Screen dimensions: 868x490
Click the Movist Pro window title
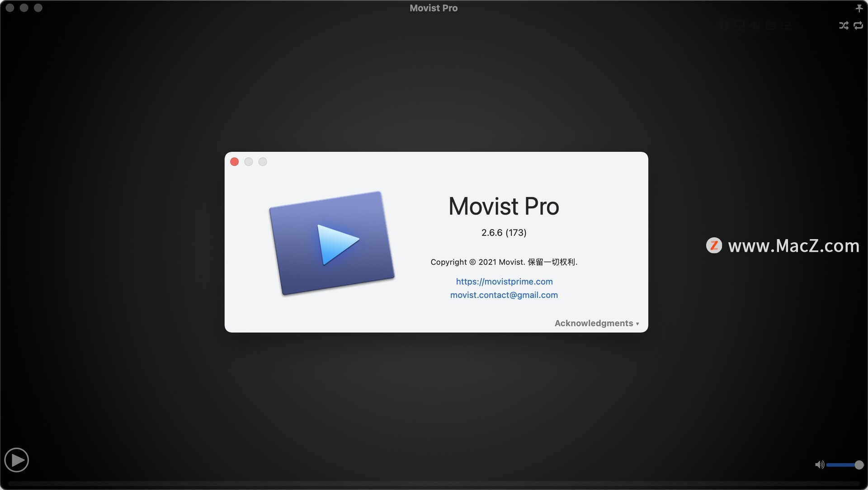(x=434, y=8)
